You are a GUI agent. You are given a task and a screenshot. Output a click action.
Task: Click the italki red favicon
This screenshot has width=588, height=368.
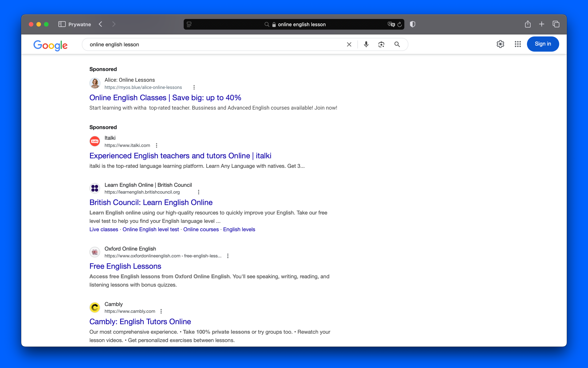[x=95, y=141]
